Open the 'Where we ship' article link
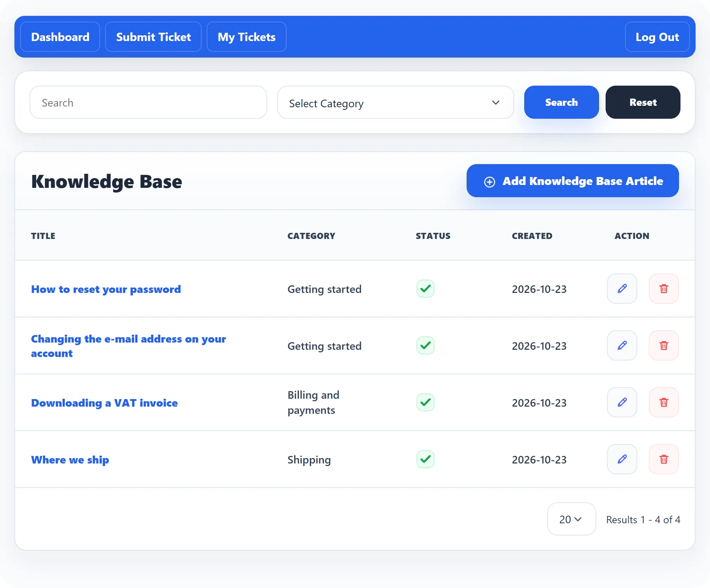The width and height of the screenshot is (710, 588). pyautogui.click(x=70, y=460)
